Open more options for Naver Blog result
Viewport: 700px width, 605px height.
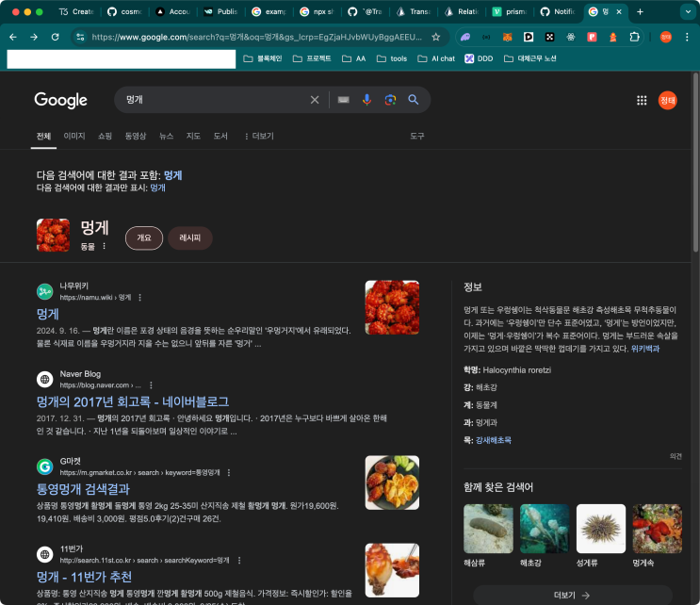click(x=151, y=384)
